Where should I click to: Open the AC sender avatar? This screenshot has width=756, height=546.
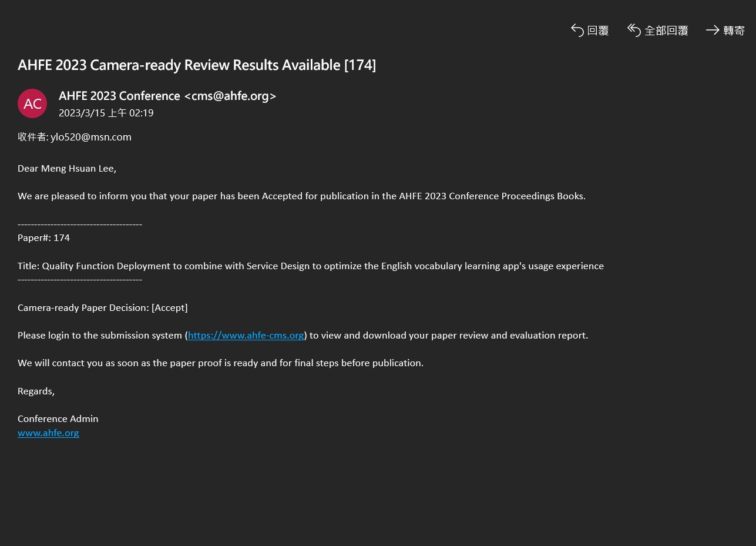click(x=32, y=103)
